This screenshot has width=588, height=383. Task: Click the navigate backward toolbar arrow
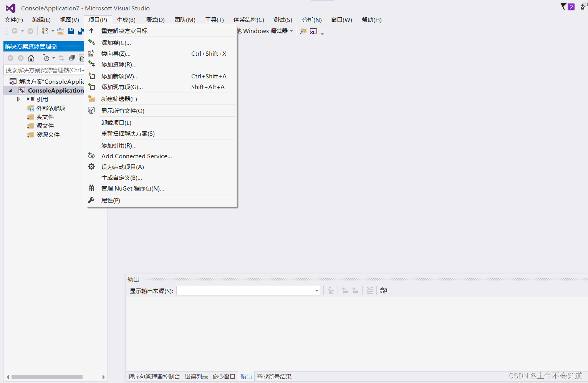[x=15, y=31]
